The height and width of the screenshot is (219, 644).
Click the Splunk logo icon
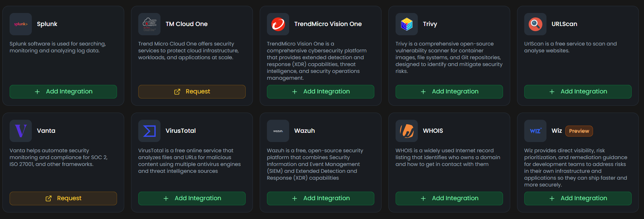pyautogui.click(x=21, y=24)
